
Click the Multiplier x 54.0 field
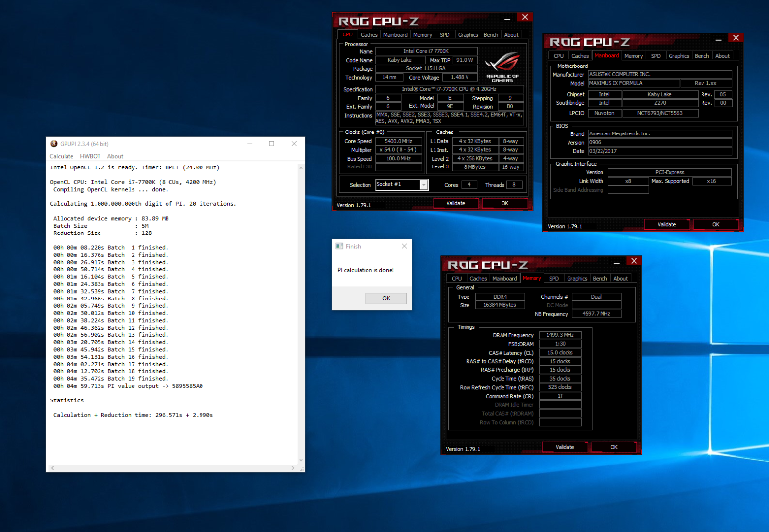(399, 150)
